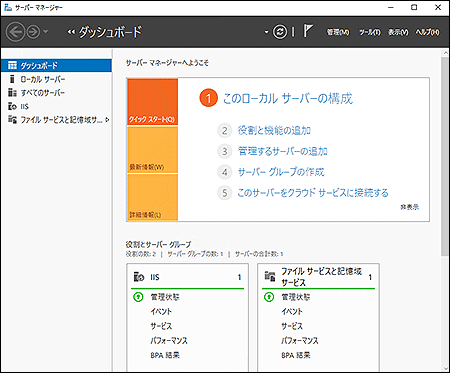Open このローカル サーバーの構成 link
450x373 pixels.
tap(288, 98)
